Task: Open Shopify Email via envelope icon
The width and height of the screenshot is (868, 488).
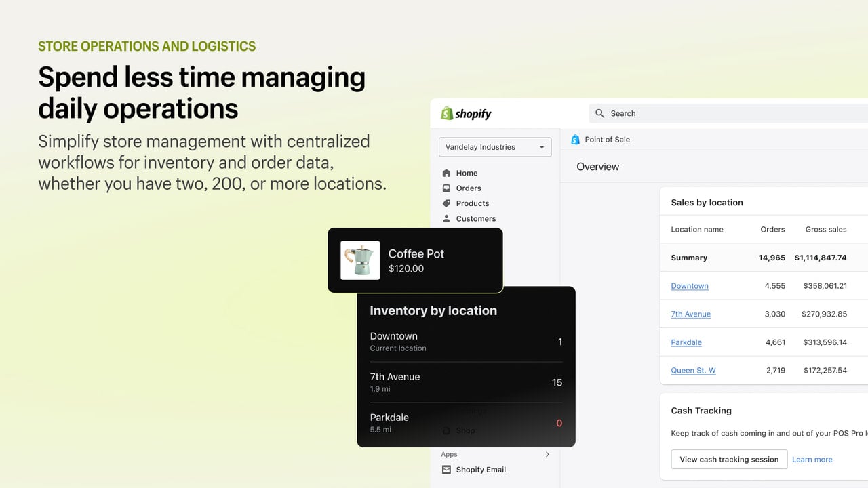Action: pos(446,469)
